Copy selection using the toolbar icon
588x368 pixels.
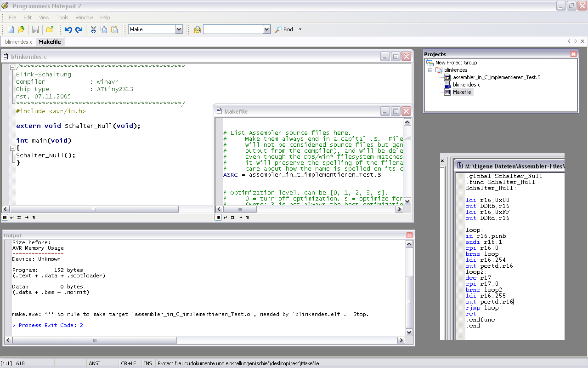coord(104,29)
